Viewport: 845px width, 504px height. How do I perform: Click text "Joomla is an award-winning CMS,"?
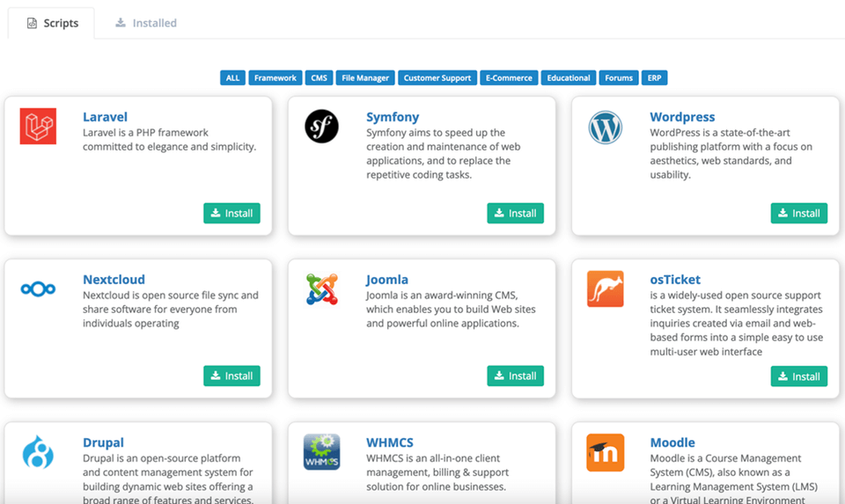click(x=442, y=296)
